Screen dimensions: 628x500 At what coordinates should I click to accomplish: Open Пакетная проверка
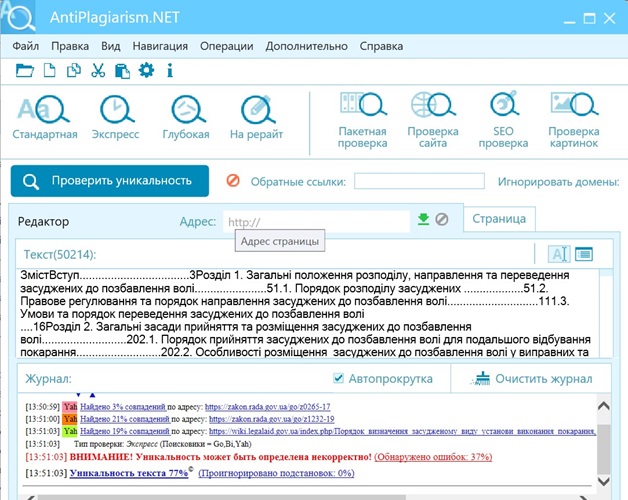[x=362, y=120]
